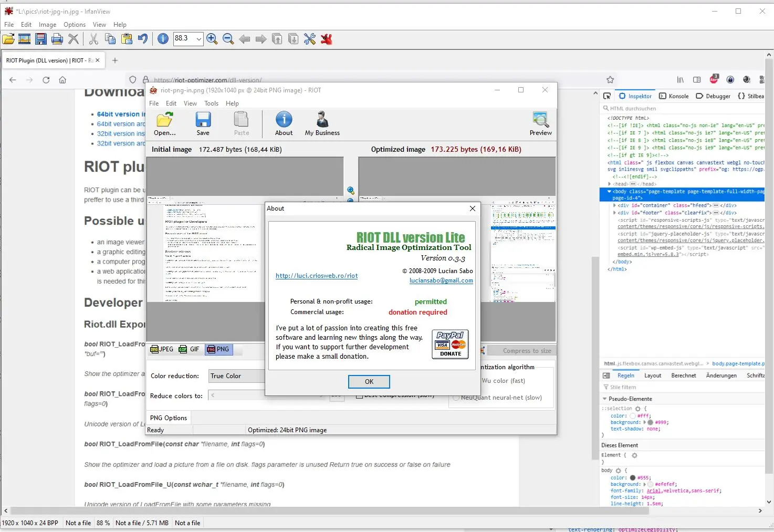Viewport: 774px width, 532px height.
Task: Expand the head element node
Action: pos(610,184)
